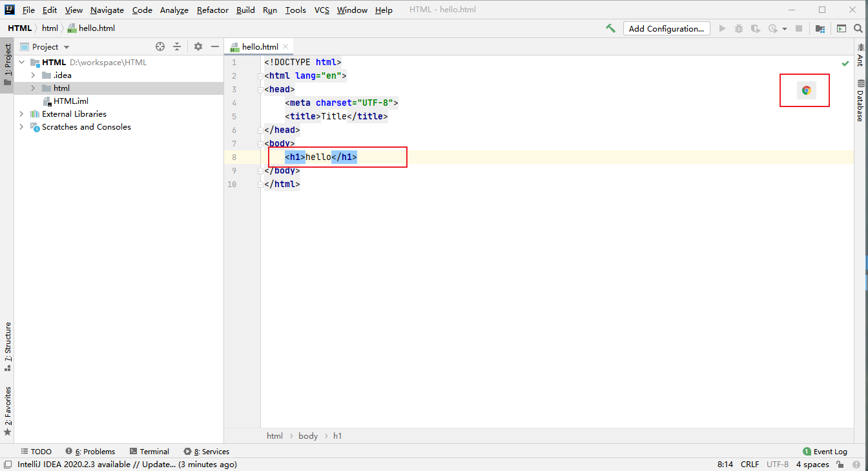Expand the html folder arrow
Image resolution: width=868 pixels, height=471 pixels.
click(x=33, y=88)
